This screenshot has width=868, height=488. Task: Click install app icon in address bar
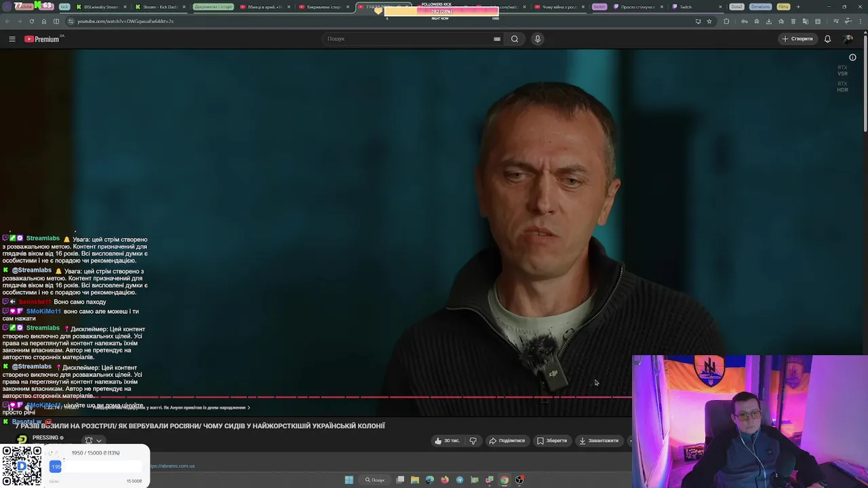(698, 21)
